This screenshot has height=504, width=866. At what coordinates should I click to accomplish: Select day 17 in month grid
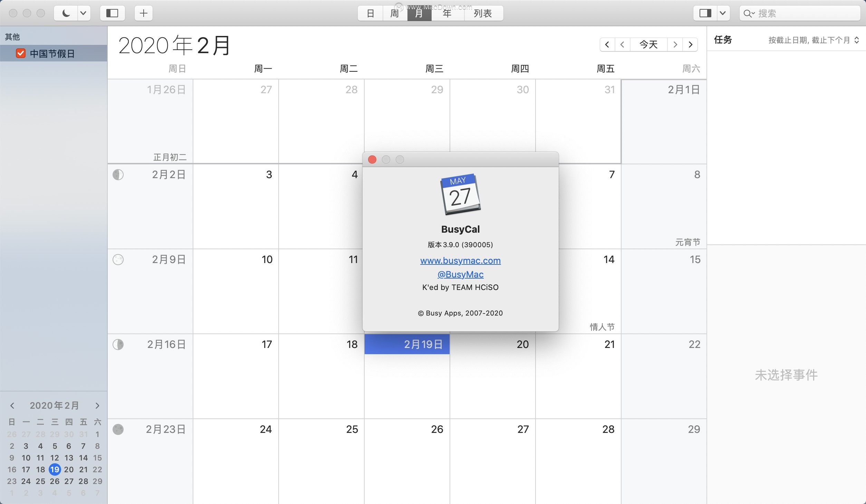[x=236, y=376]
